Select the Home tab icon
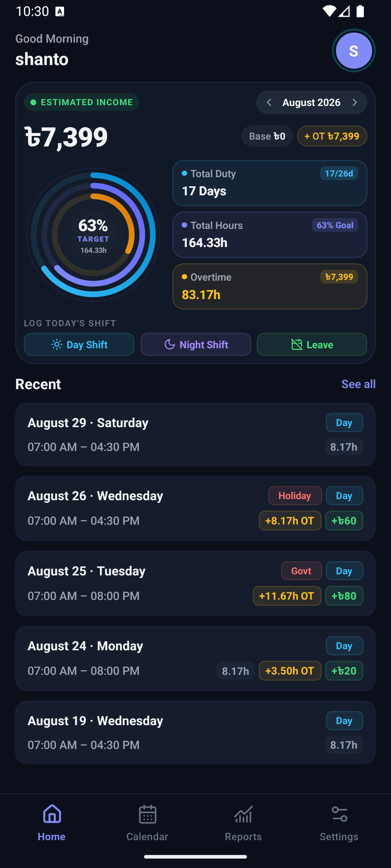Image resolution: width=391 pixels, height=868 pixels. click(x=52, y=814)
